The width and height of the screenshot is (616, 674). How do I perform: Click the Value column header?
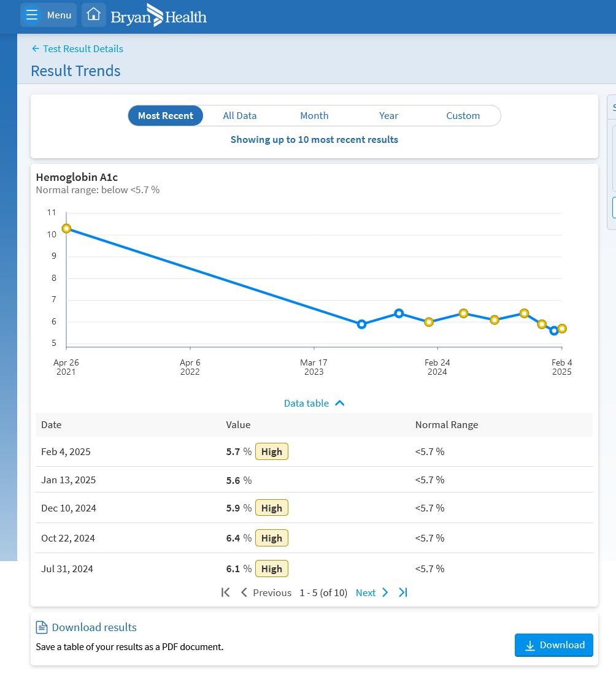pos(238,424)
